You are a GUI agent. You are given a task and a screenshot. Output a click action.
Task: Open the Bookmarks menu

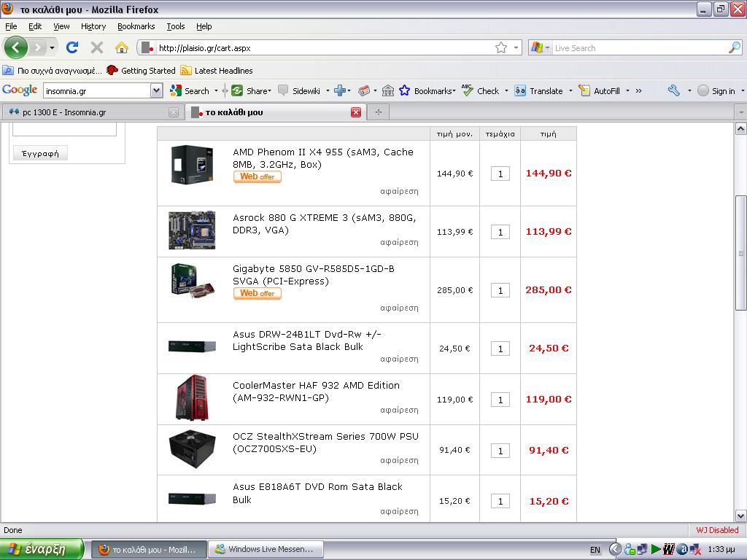(x=136, y=26)
